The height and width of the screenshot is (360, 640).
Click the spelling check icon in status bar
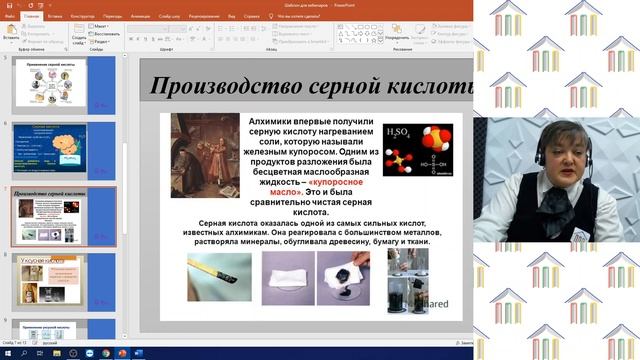[x=35, y=343]
